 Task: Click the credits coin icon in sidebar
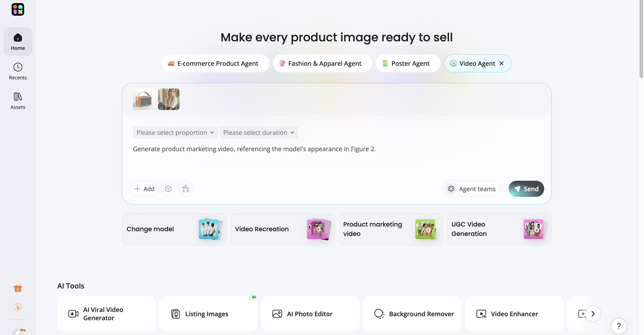point(18,307)
